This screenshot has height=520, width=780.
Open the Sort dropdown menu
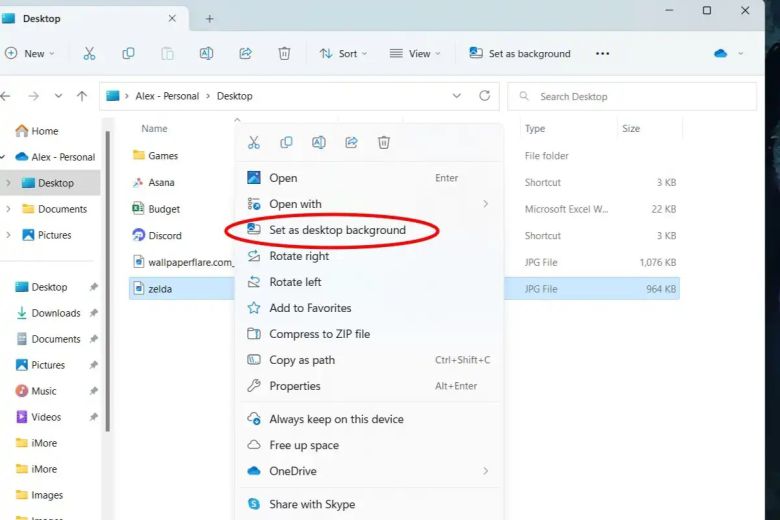click(343, 54)
